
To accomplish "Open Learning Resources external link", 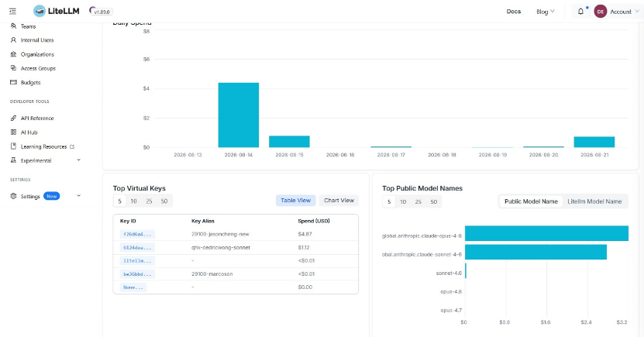I will (44, 146).
